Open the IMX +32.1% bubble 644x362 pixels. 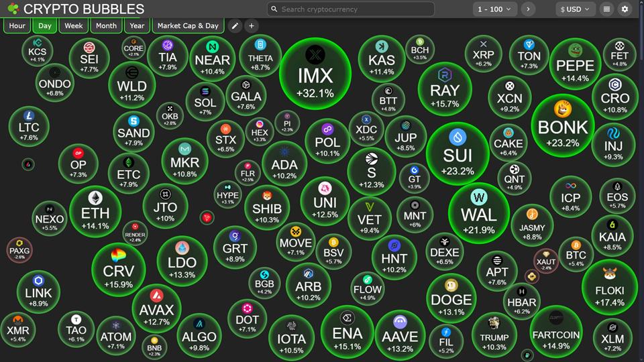tap(315, 74)
